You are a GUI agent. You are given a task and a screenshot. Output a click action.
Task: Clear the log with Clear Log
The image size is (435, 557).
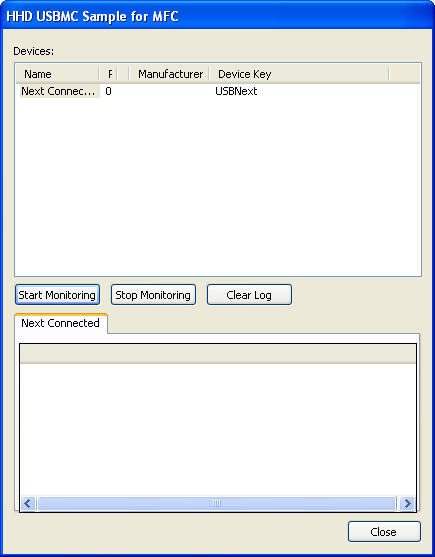249,294
